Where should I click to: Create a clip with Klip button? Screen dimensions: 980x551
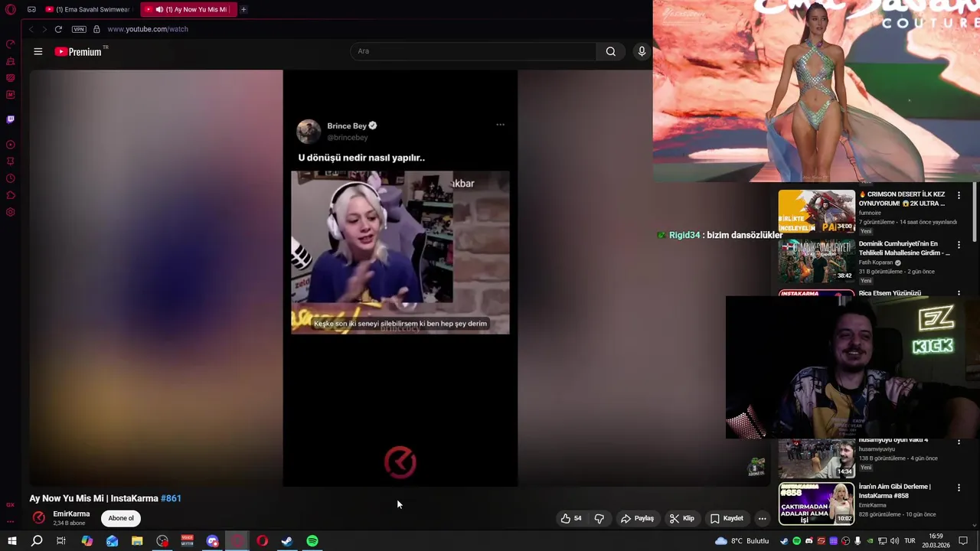tap(681, 518)
